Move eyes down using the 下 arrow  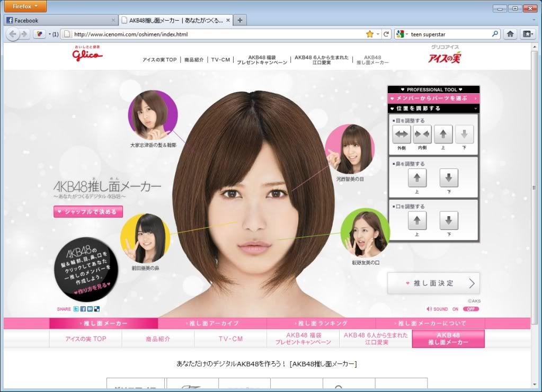(x=464, y=134)
